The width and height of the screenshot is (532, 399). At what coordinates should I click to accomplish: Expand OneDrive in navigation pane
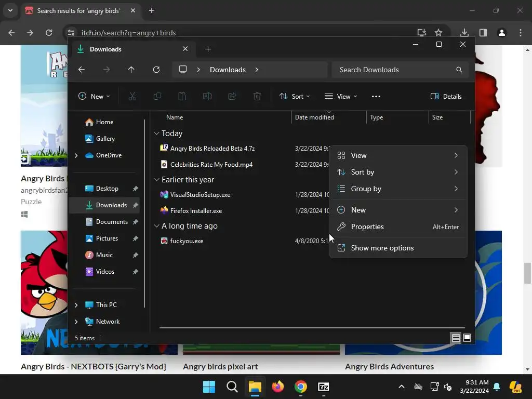click(x=76, y=155)
